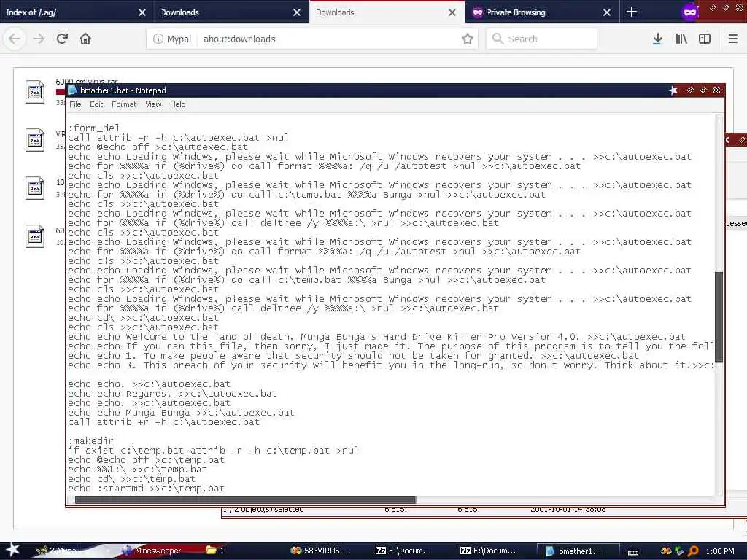Click the fourth download file icon
The width and height of the screenshot is (747, 560).
[x=35, y=237]
